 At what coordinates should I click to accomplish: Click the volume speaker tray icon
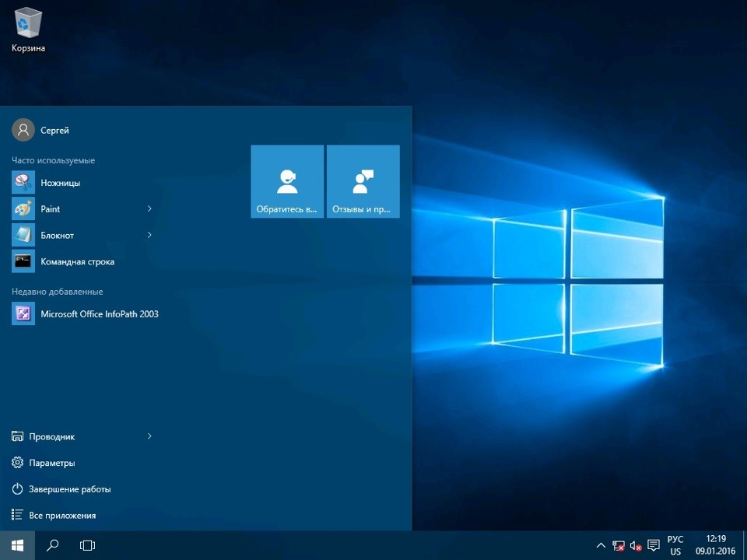[x=636, y=545]
